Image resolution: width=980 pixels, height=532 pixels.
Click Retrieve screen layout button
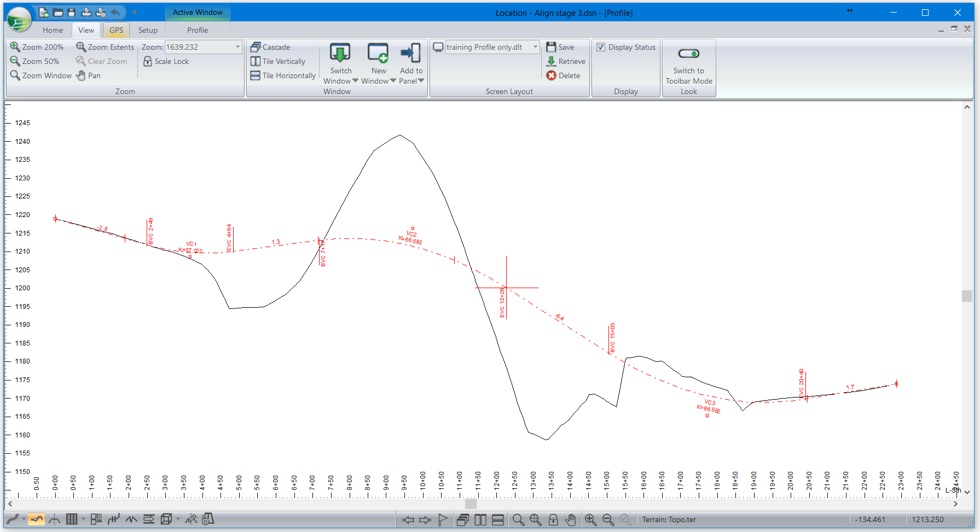566,61
